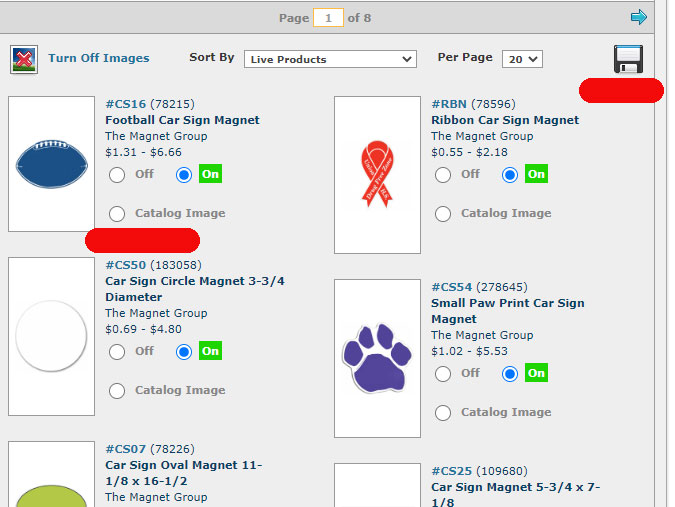Click price text $0.55 - $2.18
The width and height of the screenshot is (675, 507).
[x=469, y=152]
